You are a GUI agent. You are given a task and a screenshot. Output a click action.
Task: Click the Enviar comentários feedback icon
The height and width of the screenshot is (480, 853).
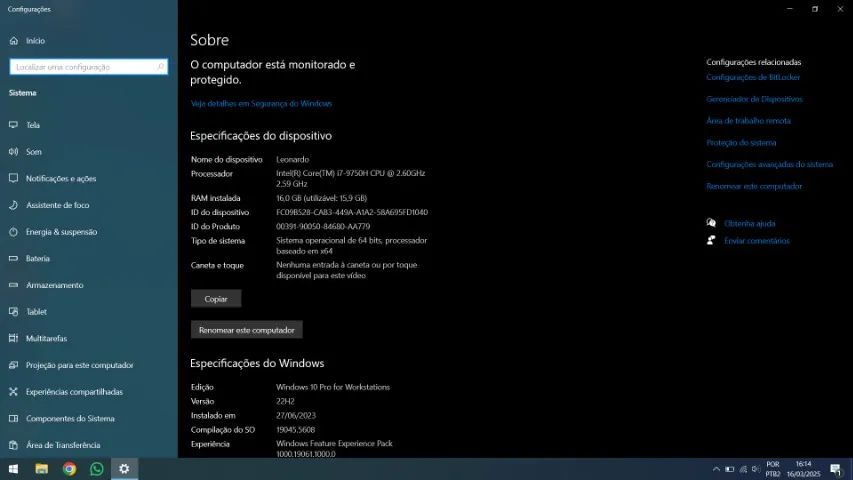click(x=711, y=240)
